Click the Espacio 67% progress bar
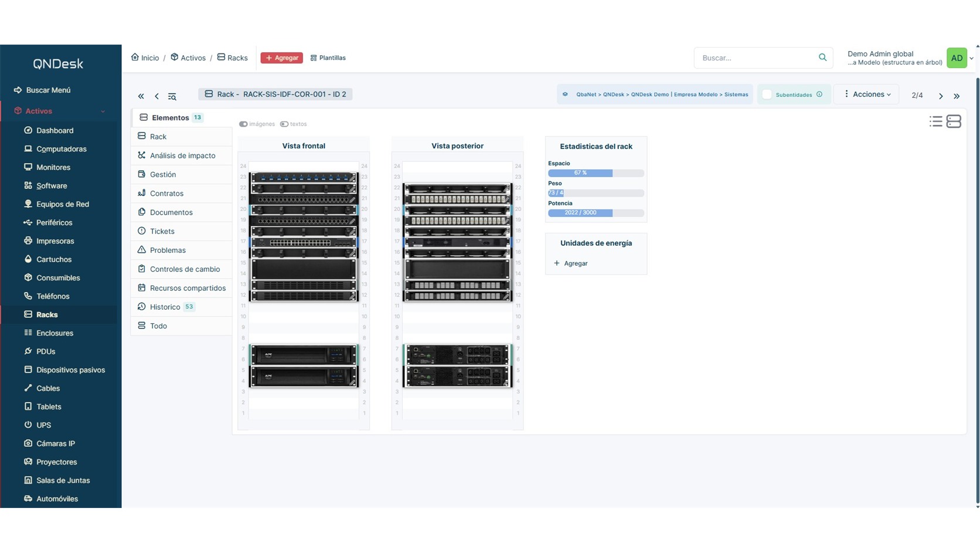 click(596, 173)
